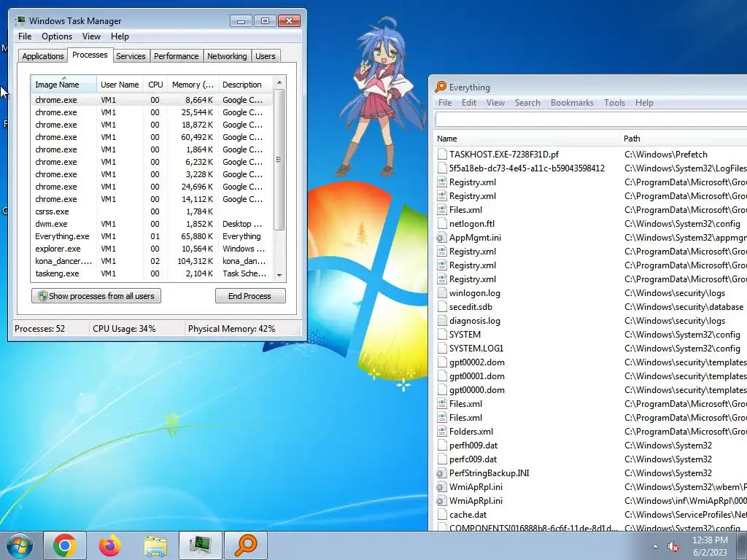
Task: Click the SYSTEM.LOG1 file icon
Action: 442,348
